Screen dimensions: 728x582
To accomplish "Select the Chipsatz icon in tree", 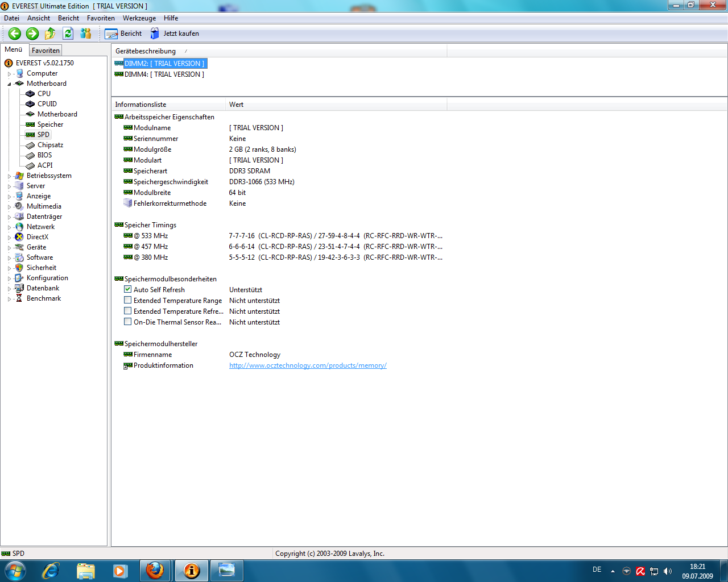I will click(30, 145).
